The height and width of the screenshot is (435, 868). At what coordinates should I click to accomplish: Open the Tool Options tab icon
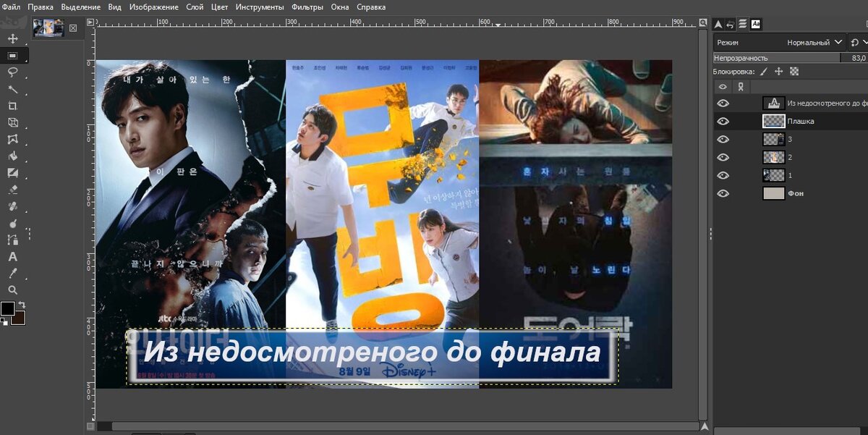pyautogui.click(x=718, y=24)
